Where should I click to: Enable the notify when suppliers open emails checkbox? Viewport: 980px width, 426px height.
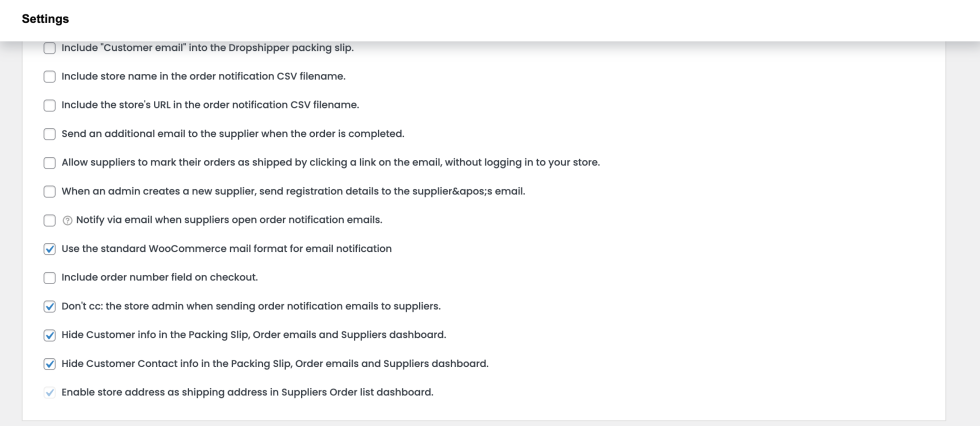[x=50, y=220]
